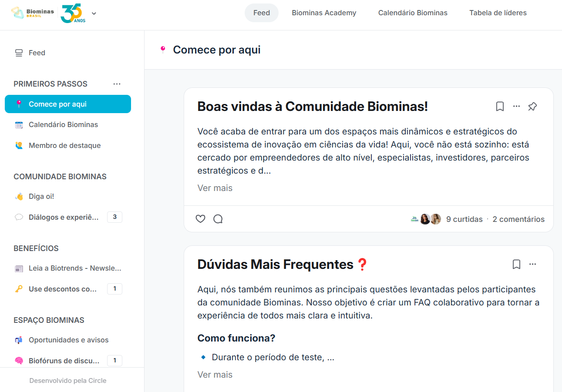Open the comment icon on Boas vindas post
This screenshot has width=562, height=392.
tap(218, 219)
